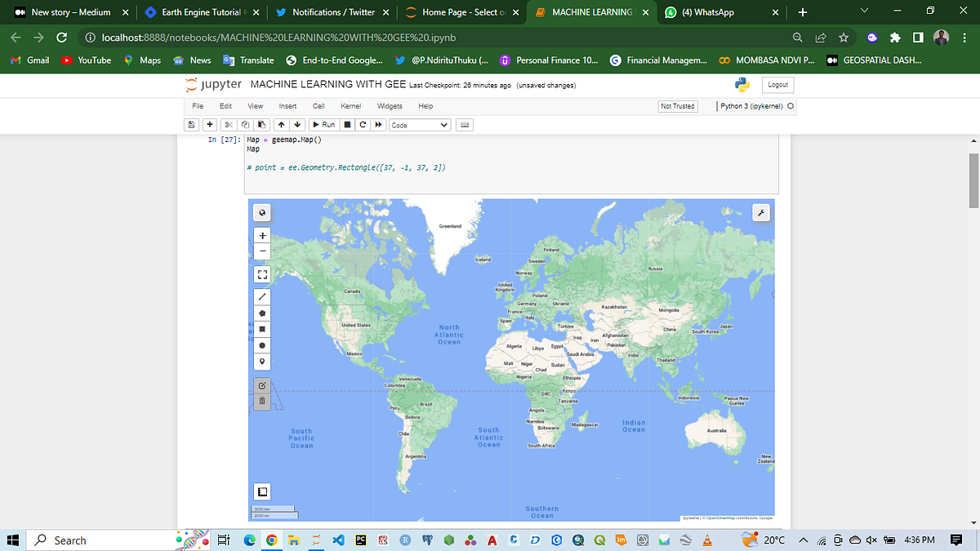980x551 pixels.
Task: Run the current cell
Action: click(x=324, y=124)
